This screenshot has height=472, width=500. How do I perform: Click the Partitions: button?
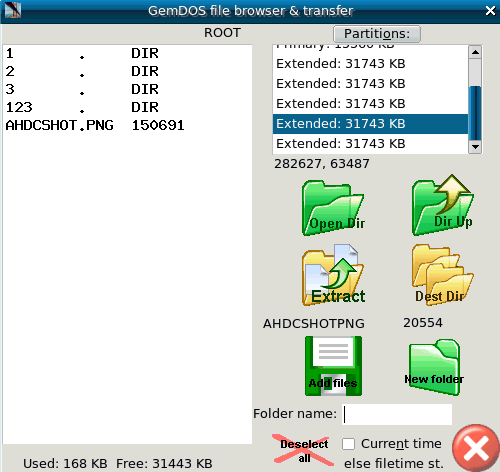pos(377,34)
